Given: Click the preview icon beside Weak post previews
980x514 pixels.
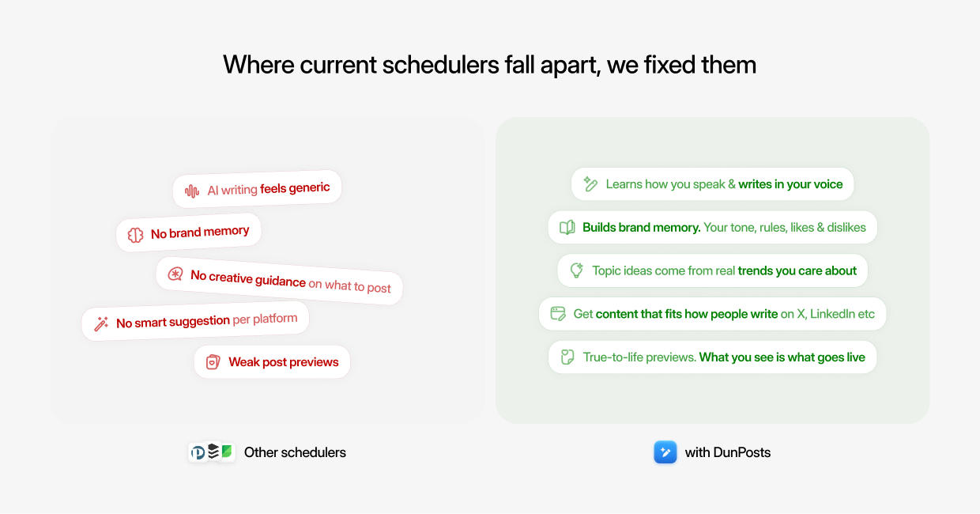Looking at the screenshot, I should (x=213, y=362).
